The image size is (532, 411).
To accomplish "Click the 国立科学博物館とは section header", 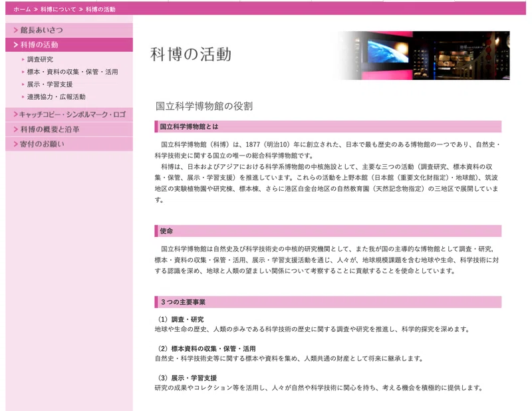I will [328, 126].
